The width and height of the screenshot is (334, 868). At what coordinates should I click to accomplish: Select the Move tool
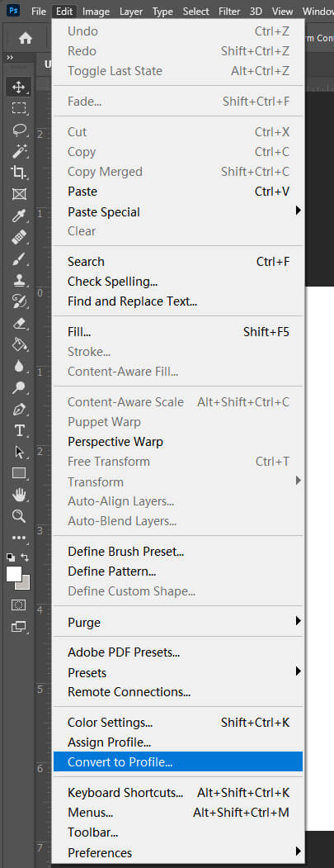(19, 87)
